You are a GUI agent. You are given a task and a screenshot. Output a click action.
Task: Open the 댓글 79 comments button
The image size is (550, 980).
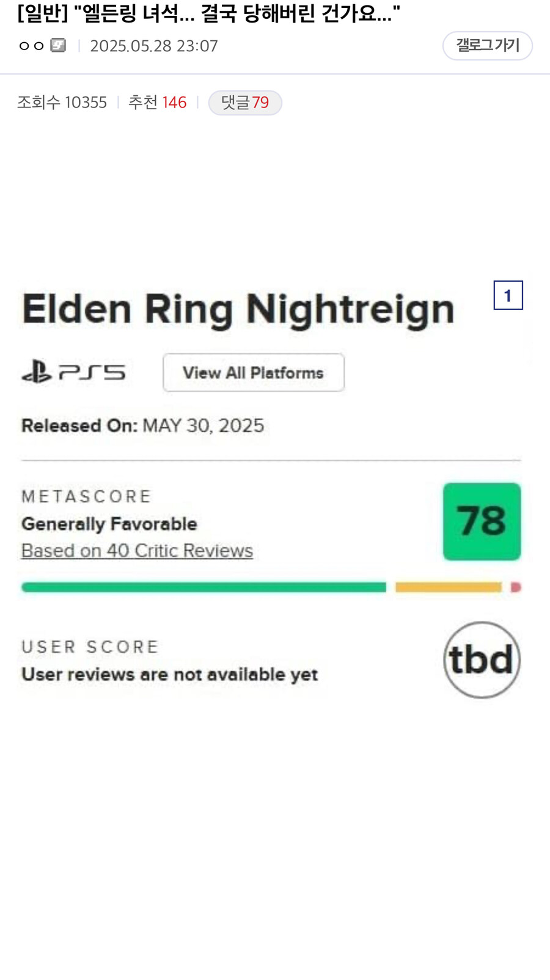[245, 103]
